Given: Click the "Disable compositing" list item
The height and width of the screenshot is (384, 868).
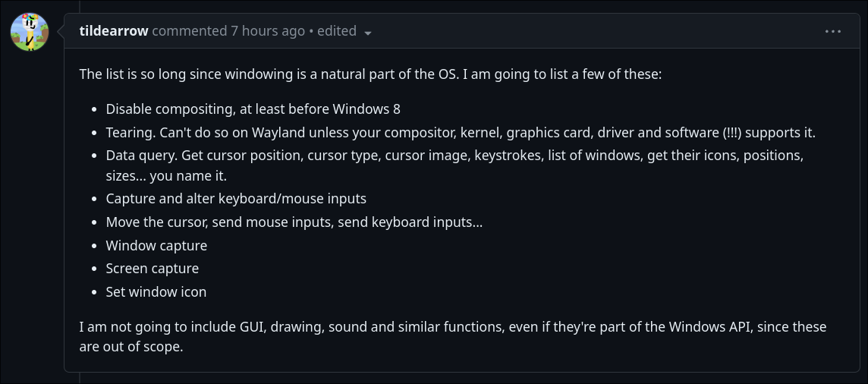Looking at the screenshot, I should (253, 109).
